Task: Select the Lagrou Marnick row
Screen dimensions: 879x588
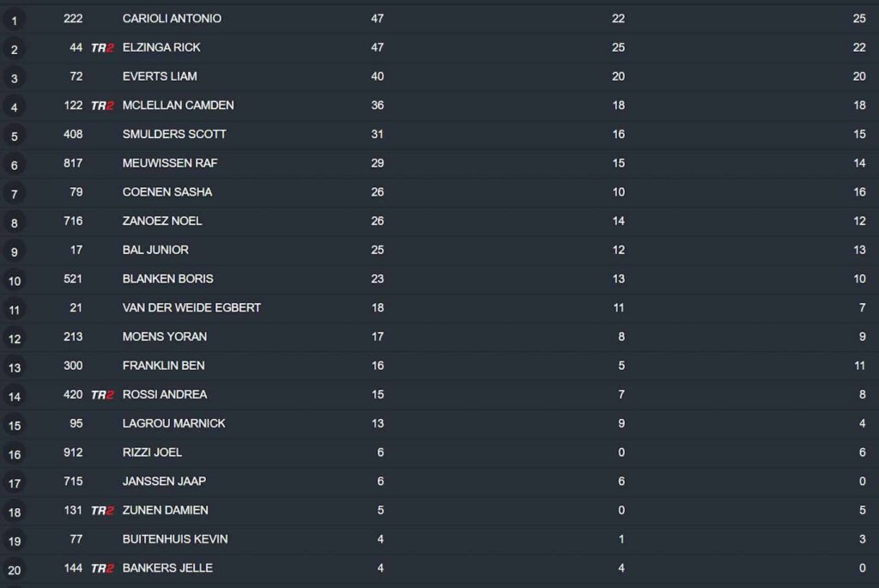Action: click(429, 423)
